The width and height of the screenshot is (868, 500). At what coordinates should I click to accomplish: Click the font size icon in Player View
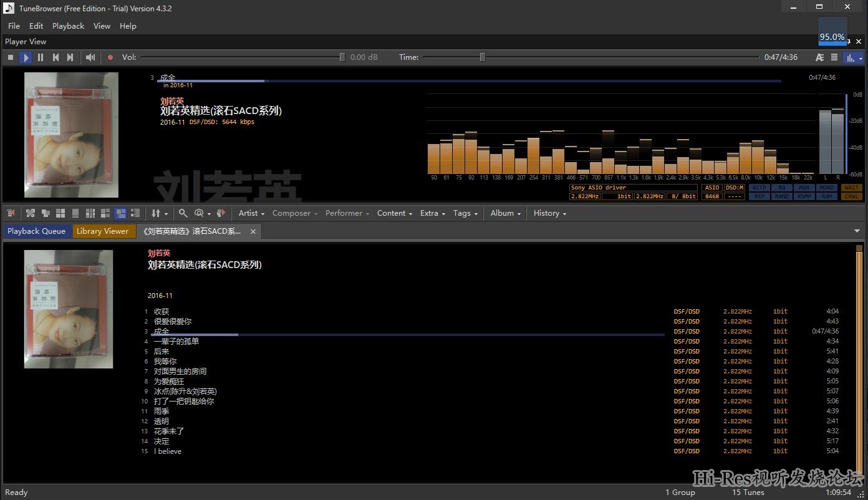click(820, 57)
